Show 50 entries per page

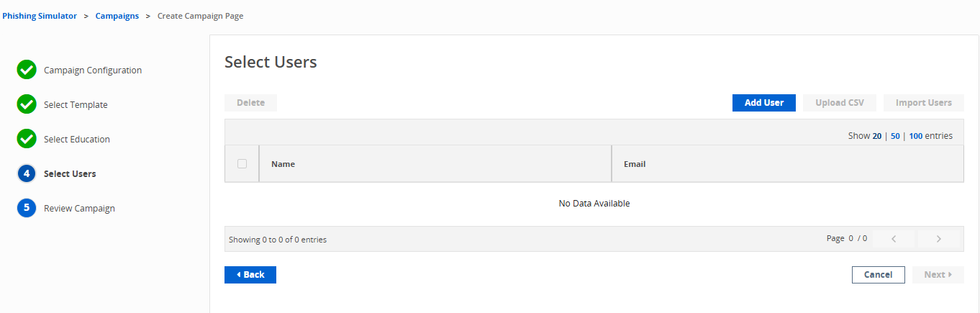[895, 135]
